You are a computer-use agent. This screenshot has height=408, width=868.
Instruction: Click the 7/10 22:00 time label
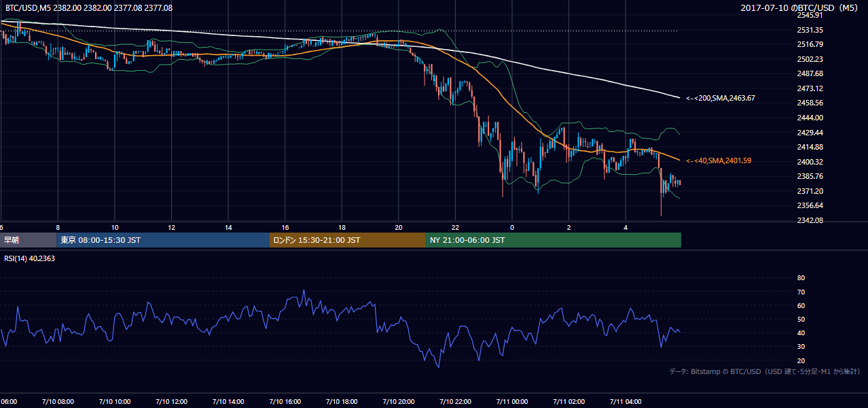tap(456, 402)
